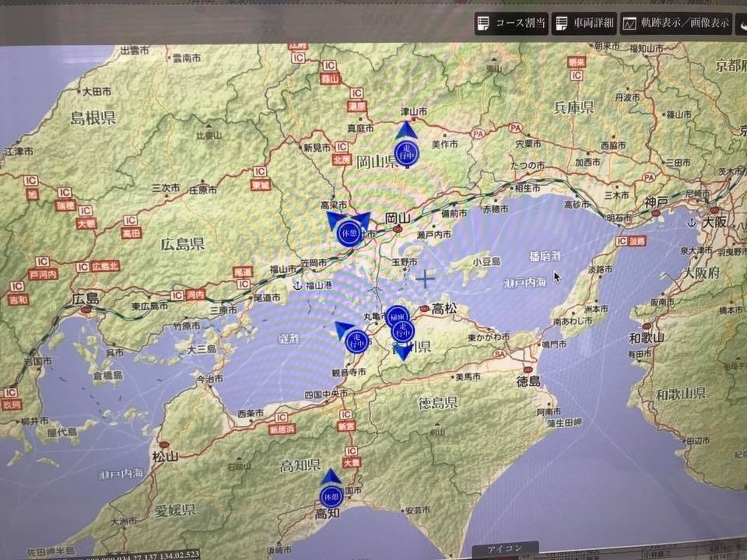747x560 pixels.
Task: Click the 河内 IC marker east of Hiroshima
Action: click(195, 296)
